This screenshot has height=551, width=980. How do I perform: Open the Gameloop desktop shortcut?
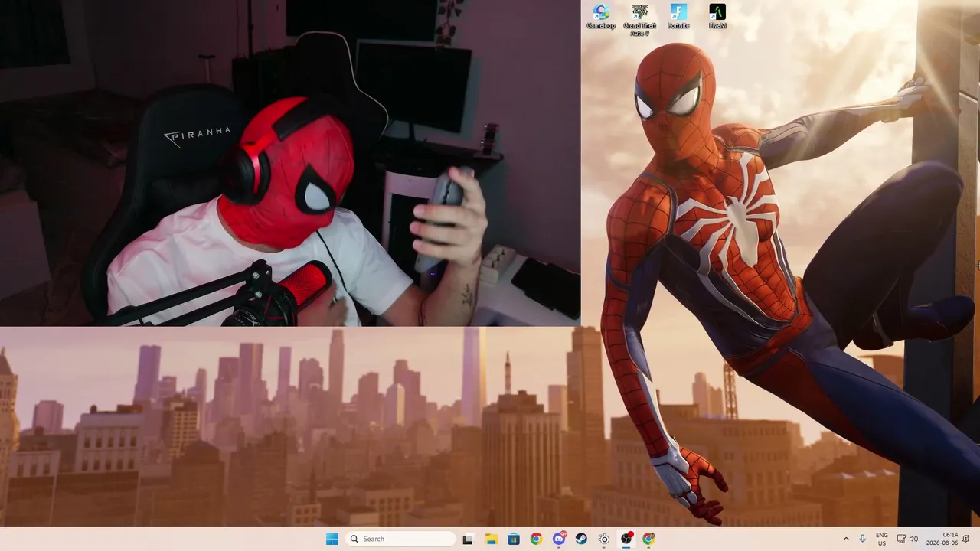pyautogui.click(x=601, y=16)
